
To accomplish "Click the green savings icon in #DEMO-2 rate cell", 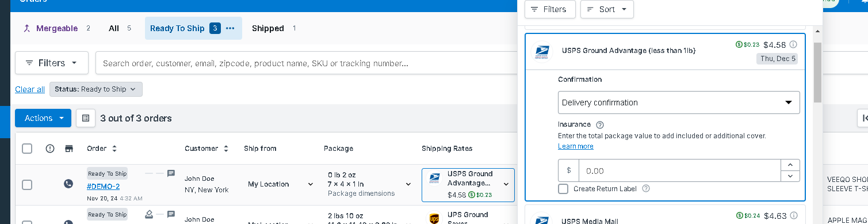I will coord(472,195).
